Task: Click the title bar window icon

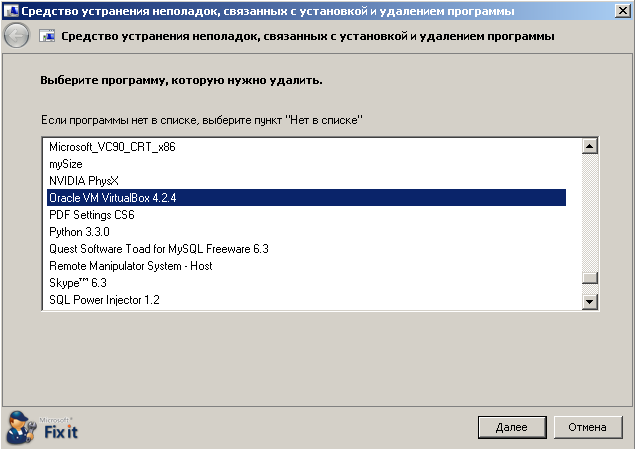Action: pos(10,11)
